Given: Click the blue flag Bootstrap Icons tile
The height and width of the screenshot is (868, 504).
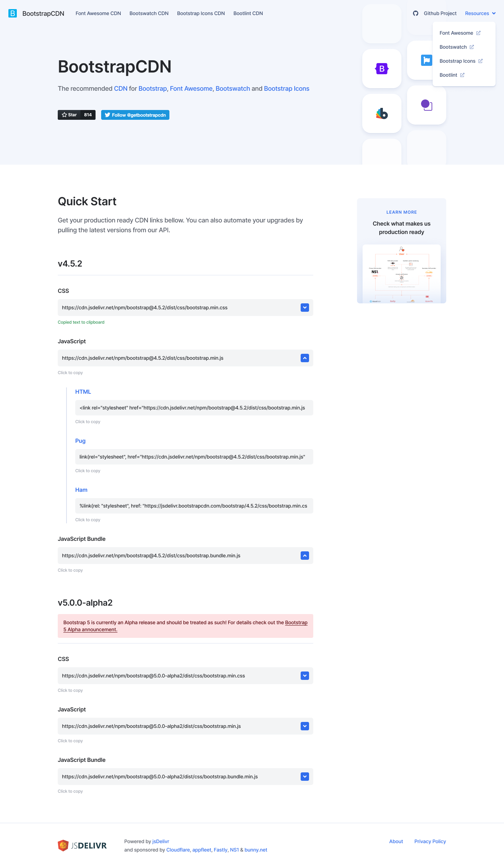Looking at the screenshot, I should coord(426,60).
